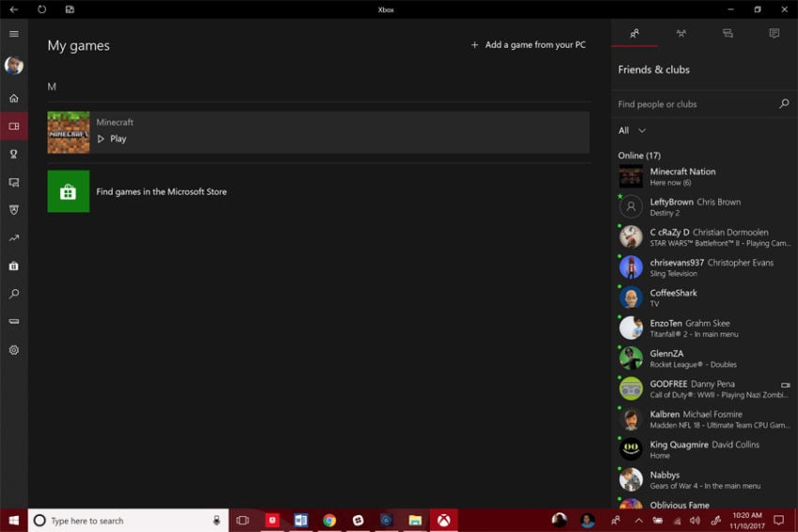Screen dimensions: 798x532
Task: Open the Minecraft game thumbnail
Action: coord(69,132)
